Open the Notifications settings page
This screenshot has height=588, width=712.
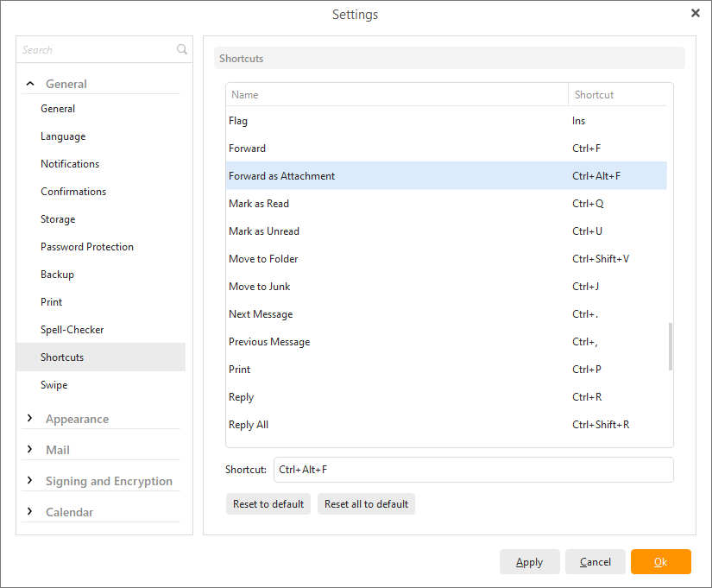click(x=70, y=163)
